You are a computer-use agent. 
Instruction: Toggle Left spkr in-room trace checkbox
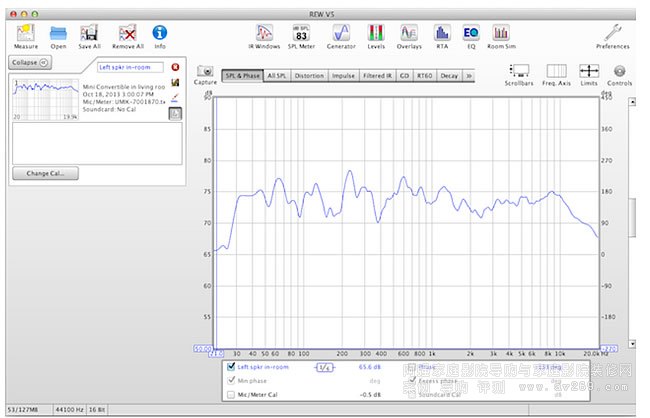click(x=230, y=367)
